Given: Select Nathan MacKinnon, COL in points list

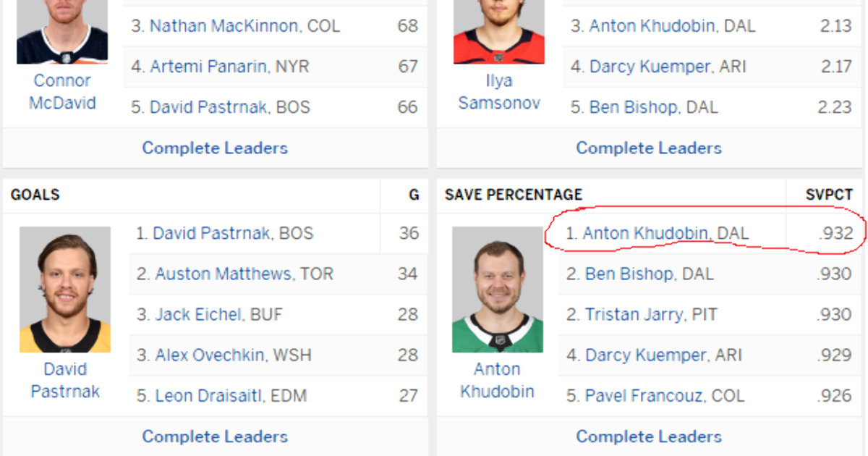Looking at the screenshot, I should (x=234, y=26).
